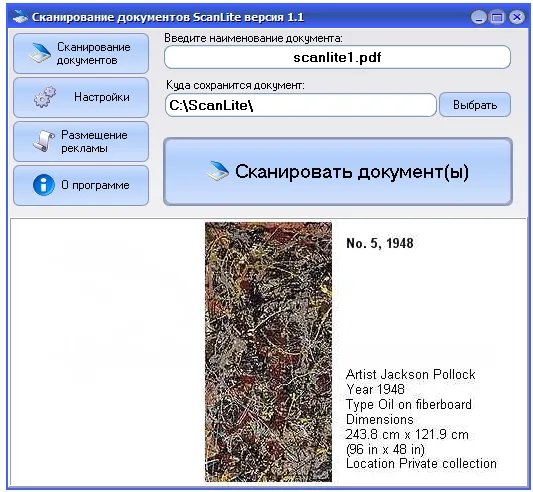Viewport: 533px width, 492px height.
Task: Click the scroll icon for Размещение рекламы
Action: pos(44,141)
